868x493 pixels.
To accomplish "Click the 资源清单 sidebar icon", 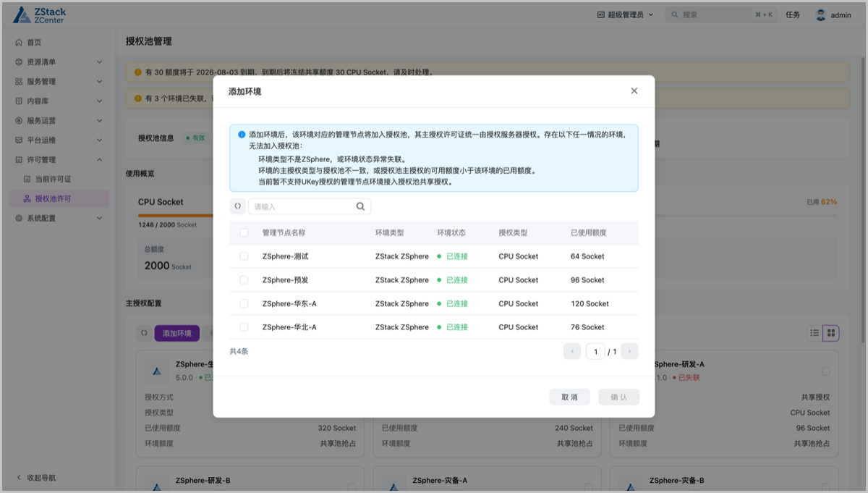I will click(x=20, y=62).
